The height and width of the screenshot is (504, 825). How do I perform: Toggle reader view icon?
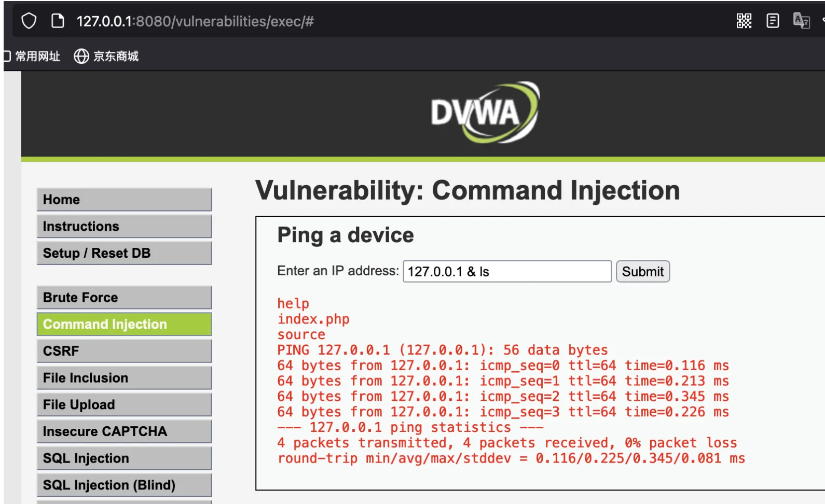pyautogui.click(x=773, y=21)
